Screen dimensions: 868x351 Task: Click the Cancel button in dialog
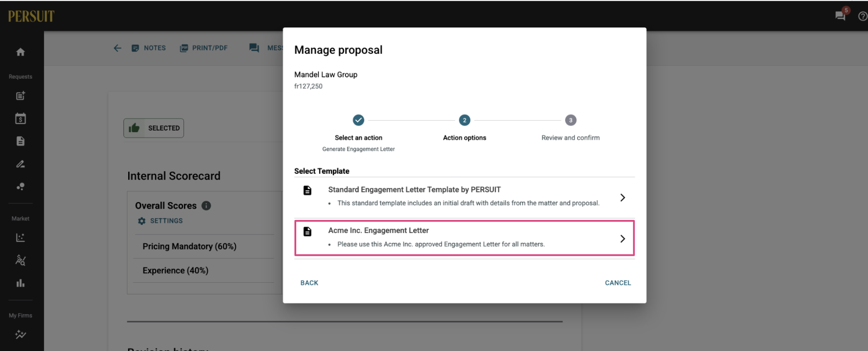coord(618,283)
